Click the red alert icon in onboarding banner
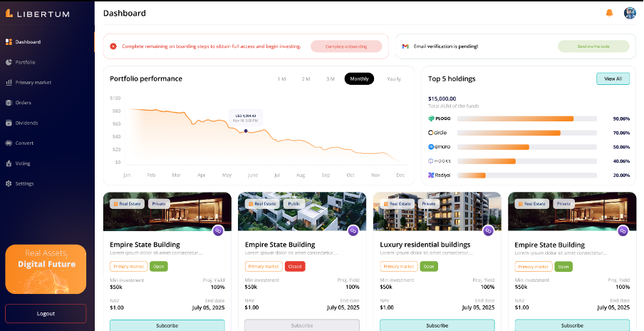Screen dimensions: 644x331 click(113, 46)
